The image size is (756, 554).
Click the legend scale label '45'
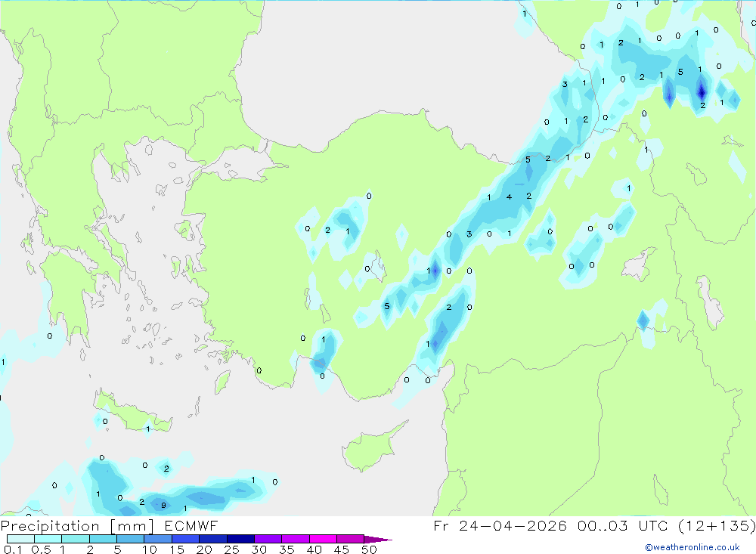[342, 549]
